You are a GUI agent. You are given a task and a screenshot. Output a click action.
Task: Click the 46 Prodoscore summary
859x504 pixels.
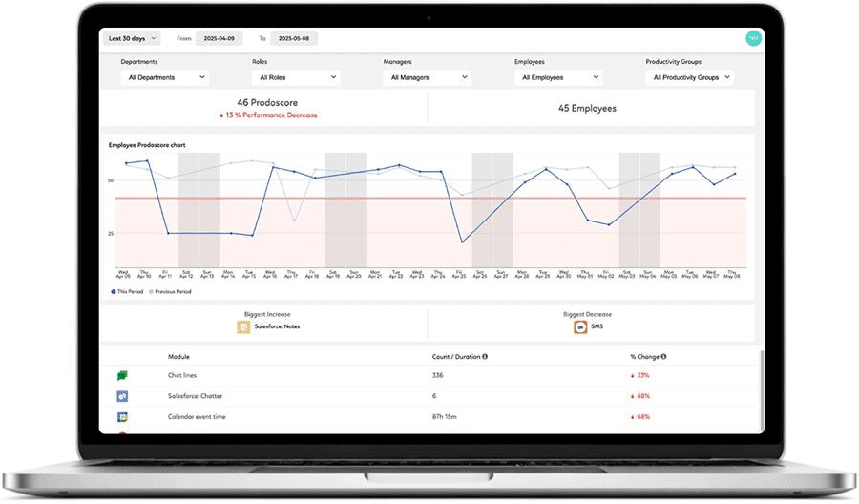click(x=267, y=102)
